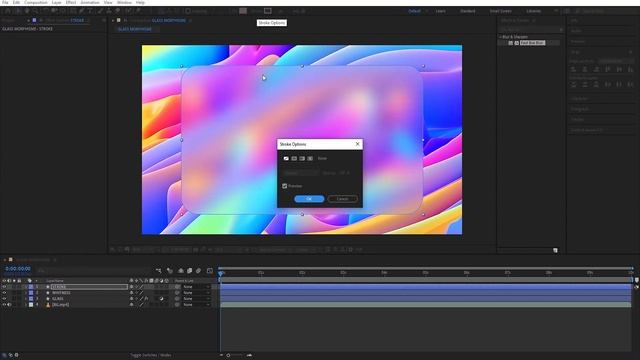This screenshot has height=360, width=640.
Task: Select the Type tool
Action: point(91,11)
